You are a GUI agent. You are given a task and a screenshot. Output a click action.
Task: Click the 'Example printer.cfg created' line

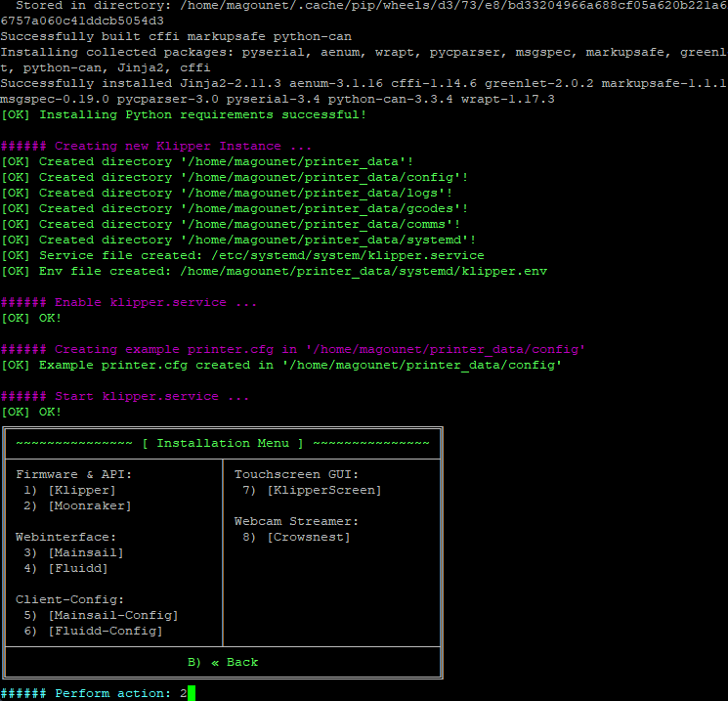click(280, 365)
